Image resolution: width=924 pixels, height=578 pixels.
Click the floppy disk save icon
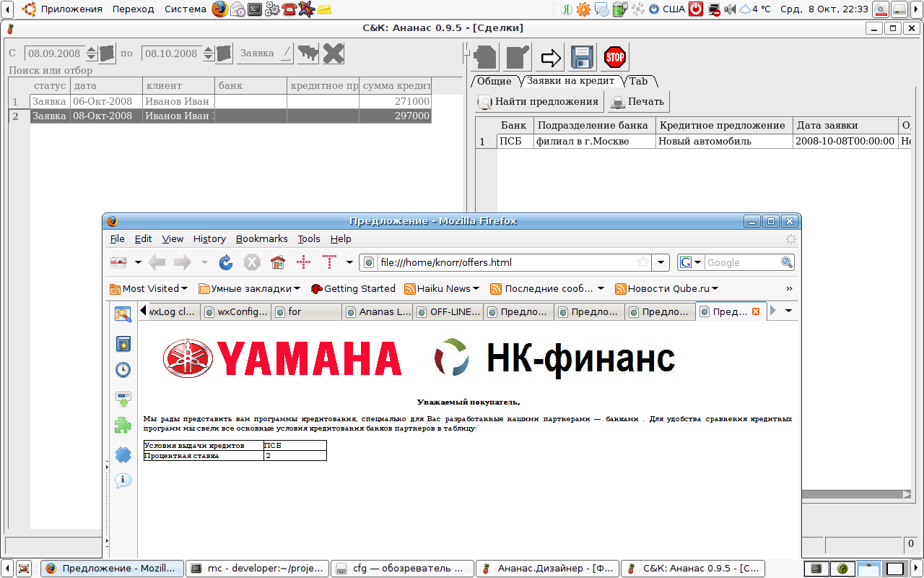(582, 57)
